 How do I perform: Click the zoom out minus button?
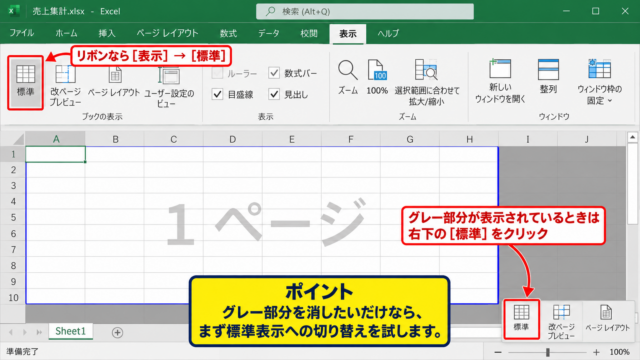498,352
